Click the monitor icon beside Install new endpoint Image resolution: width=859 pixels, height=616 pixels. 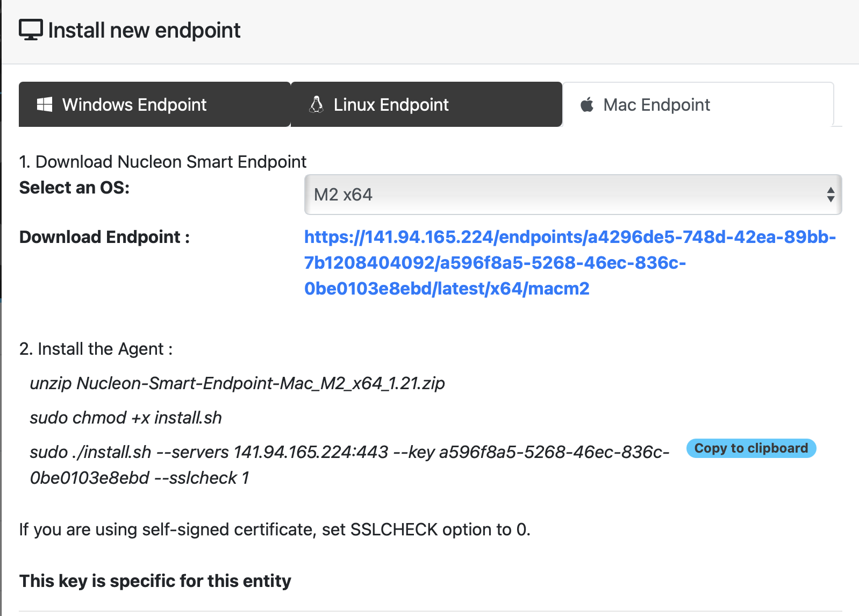(31, 30)
